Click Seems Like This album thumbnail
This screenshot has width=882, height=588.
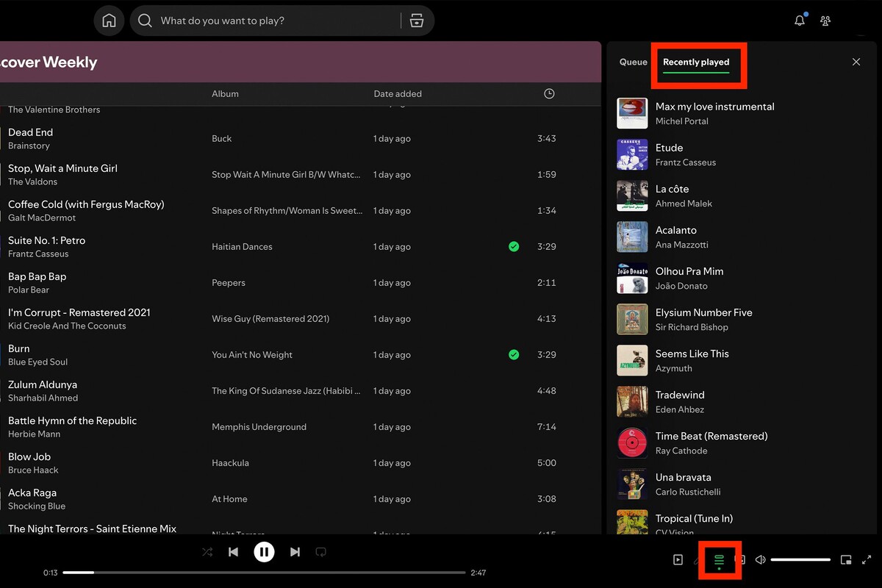(x=632, y=360)
